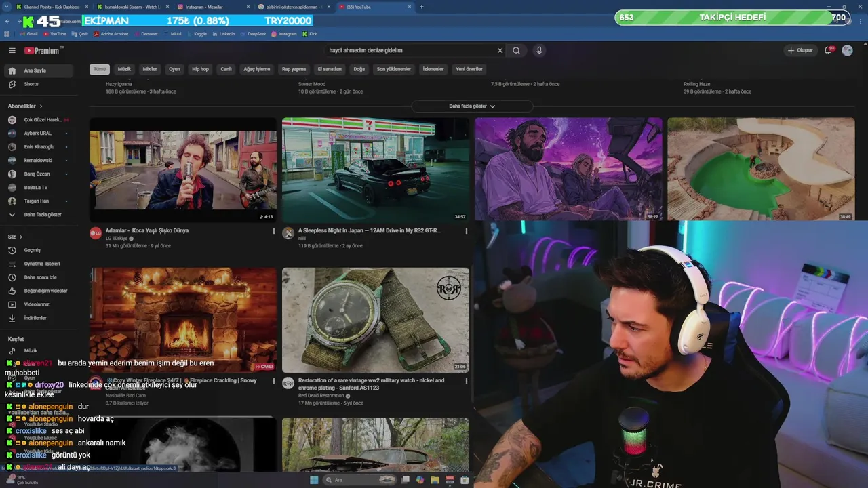Select the El sanatları filter chip
Screen dimensions: 868x488
point(330,69)
